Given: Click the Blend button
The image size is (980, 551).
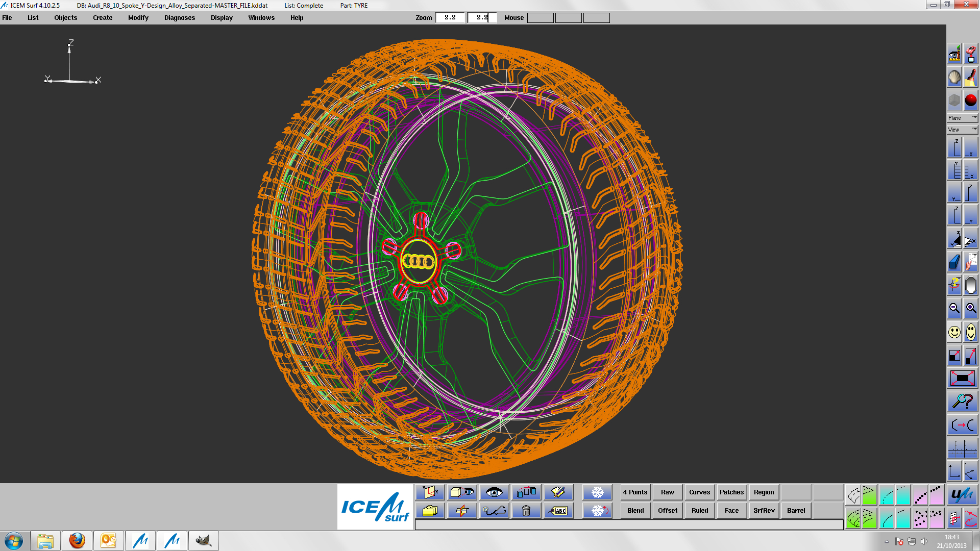Looking at the screenshot, I should click(x=635, y=511).
